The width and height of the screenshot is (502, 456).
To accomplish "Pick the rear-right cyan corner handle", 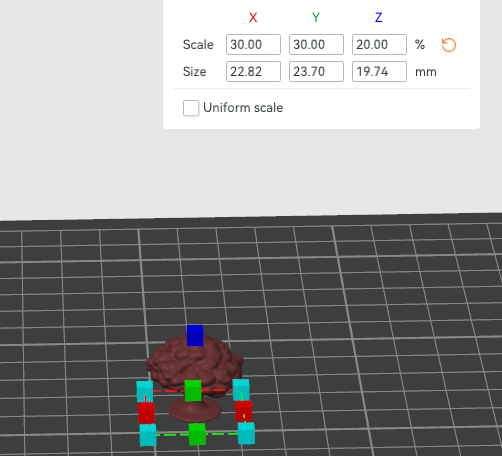I will [x=241, y=390].
